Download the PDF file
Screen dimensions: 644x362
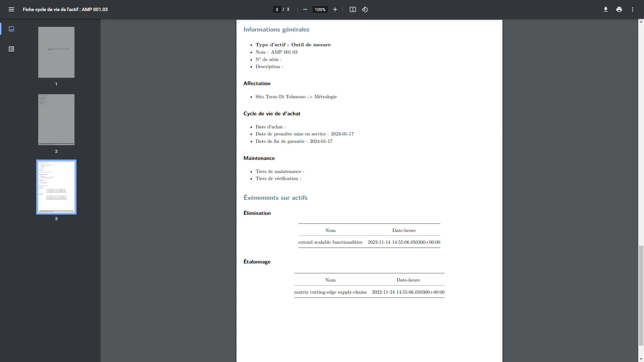(x=605, y=9)
